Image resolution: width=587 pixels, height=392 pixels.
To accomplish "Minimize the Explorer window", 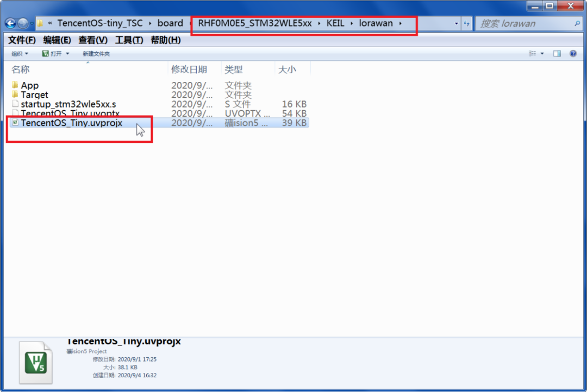I will tap(535, 5).
